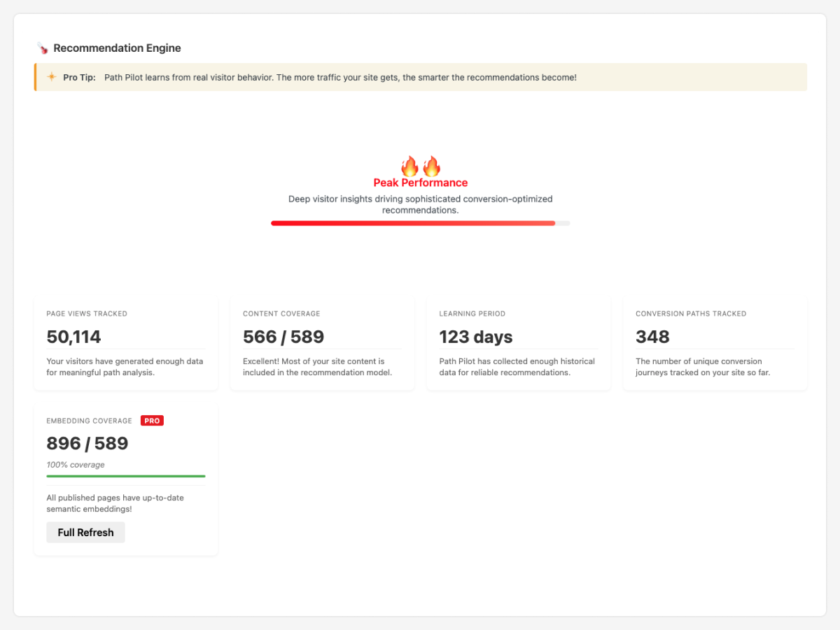Viewport: 840px width, 630px height.
Task: Click the Peak Performance heading
Action: (420, 183)
